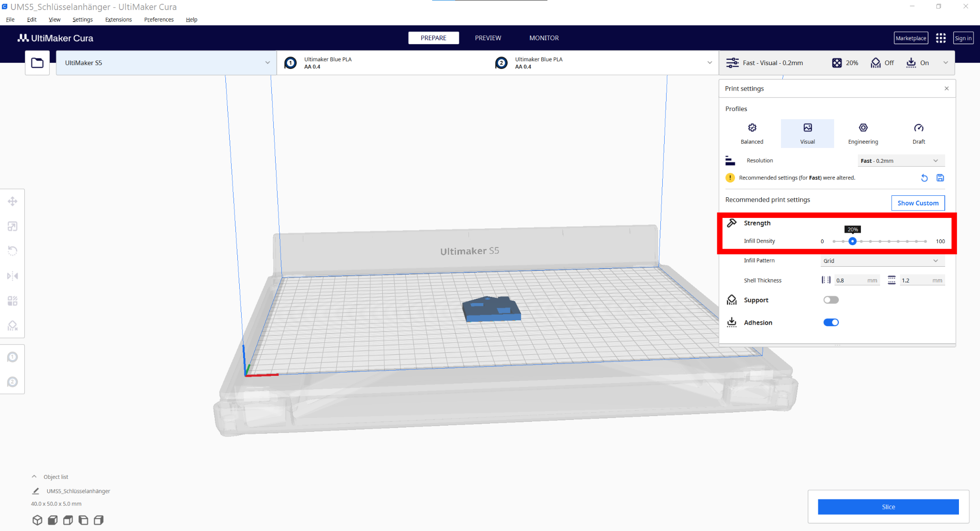Switch to front view cube icon
980x531 pixels.
tap(53, 520)
